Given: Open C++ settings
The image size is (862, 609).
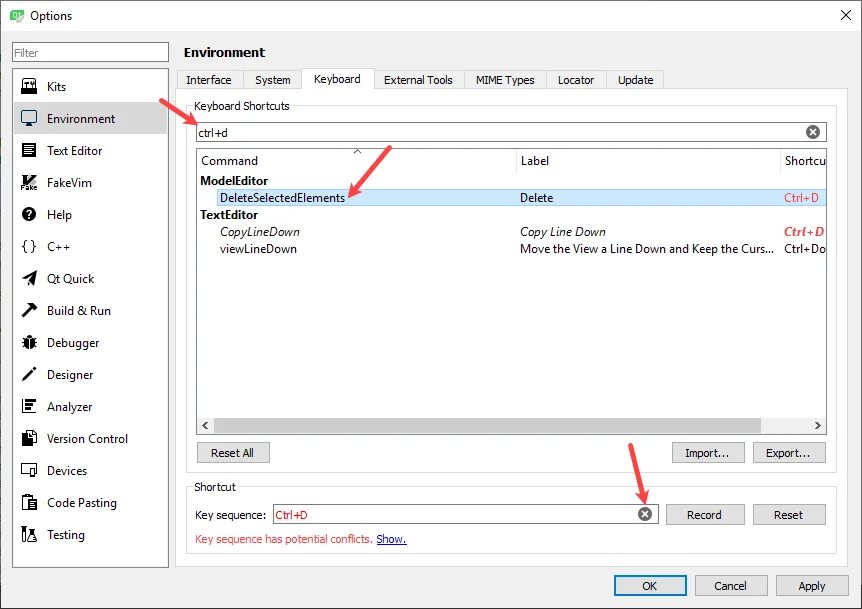Looking at the screenshot, I should click(90, 246).
